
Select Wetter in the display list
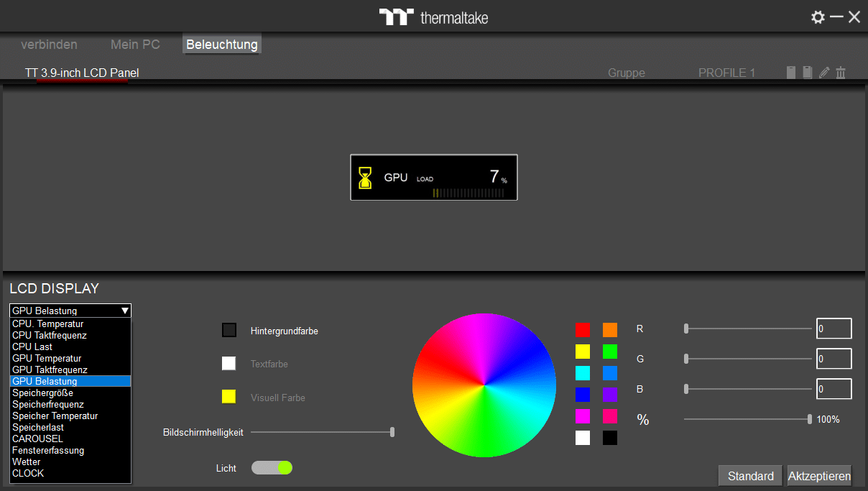pyautogui.click(x=27, y=462)
